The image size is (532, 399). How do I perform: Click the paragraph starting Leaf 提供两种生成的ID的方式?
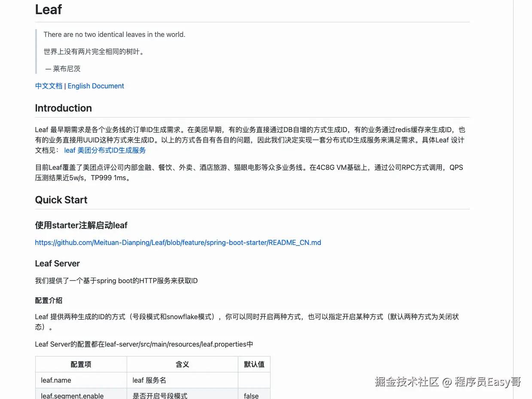pos(247,322)
